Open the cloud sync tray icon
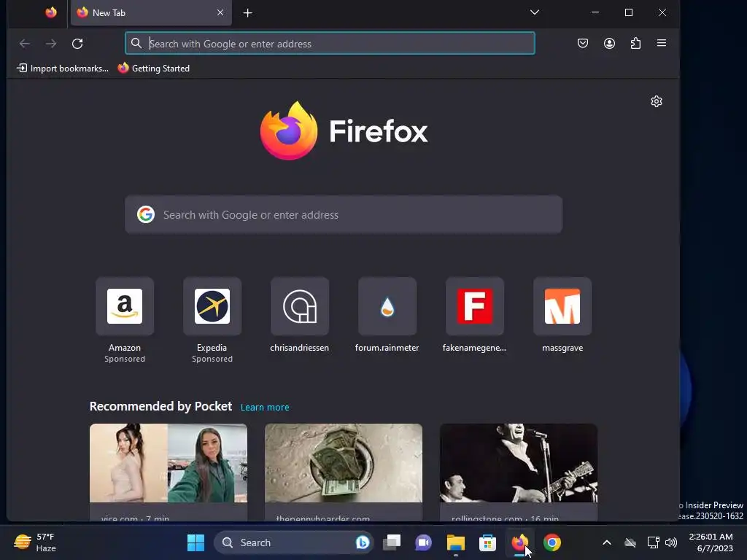The height and width of the screenshot is (560, 747). [x=630, y=542]
